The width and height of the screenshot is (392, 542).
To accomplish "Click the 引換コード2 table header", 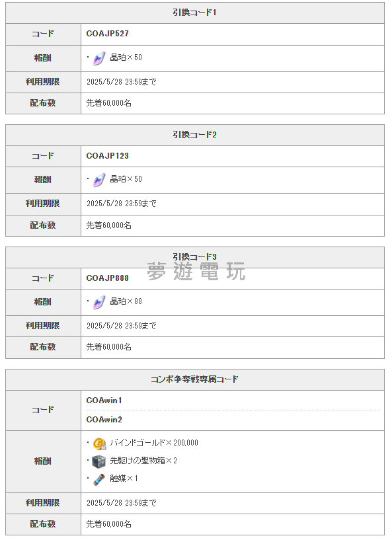I will 195,135.
